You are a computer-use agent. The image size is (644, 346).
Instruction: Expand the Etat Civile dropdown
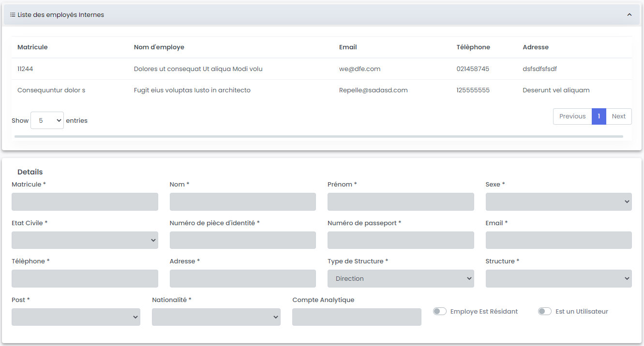tap(85, 240)
